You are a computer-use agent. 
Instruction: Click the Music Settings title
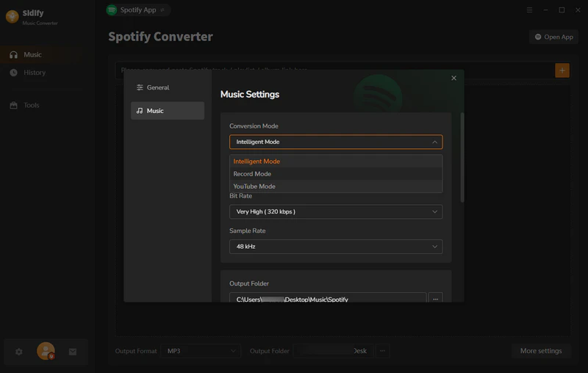point(250,95)
